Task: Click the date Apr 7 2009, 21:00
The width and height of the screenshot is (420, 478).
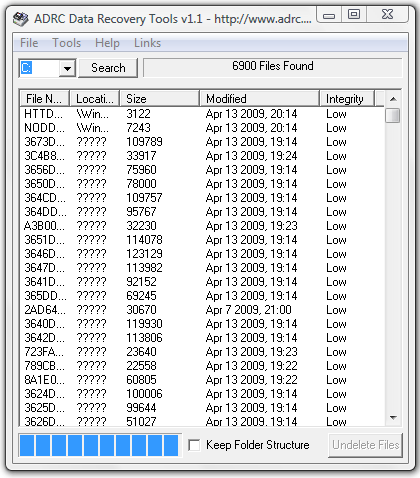Action: (248, 310)
